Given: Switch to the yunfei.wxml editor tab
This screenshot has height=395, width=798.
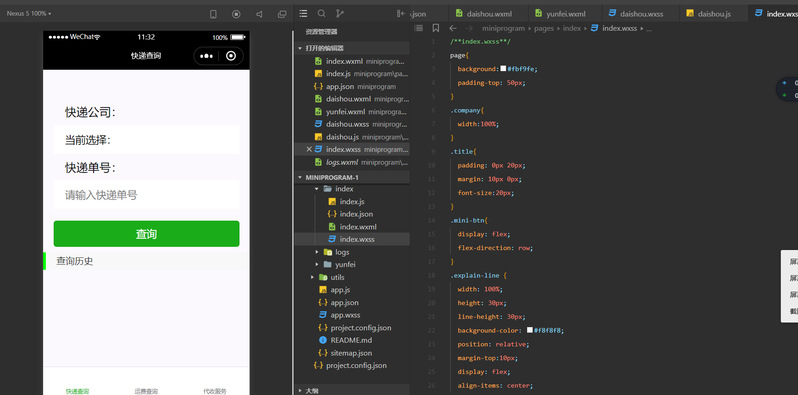Looking at the screenshot, I should point(565,14).
